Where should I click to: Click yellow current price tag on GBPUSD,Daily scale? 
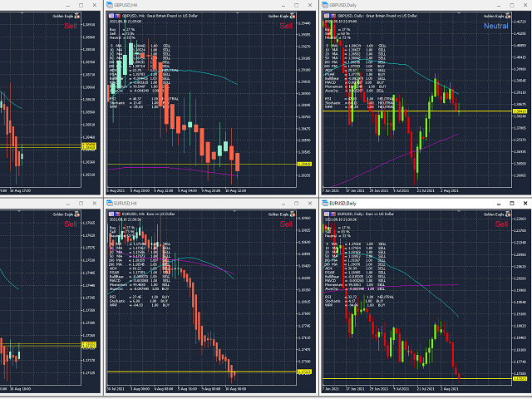[520, 111]
